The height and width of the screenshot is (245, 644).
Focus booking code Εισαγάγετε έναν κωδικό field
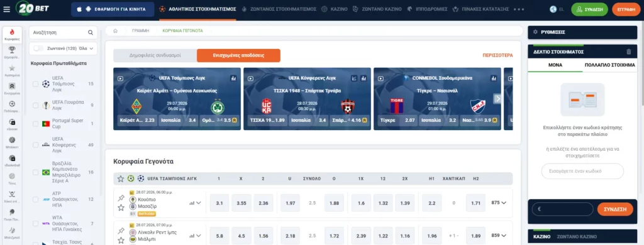pos(582,171)
